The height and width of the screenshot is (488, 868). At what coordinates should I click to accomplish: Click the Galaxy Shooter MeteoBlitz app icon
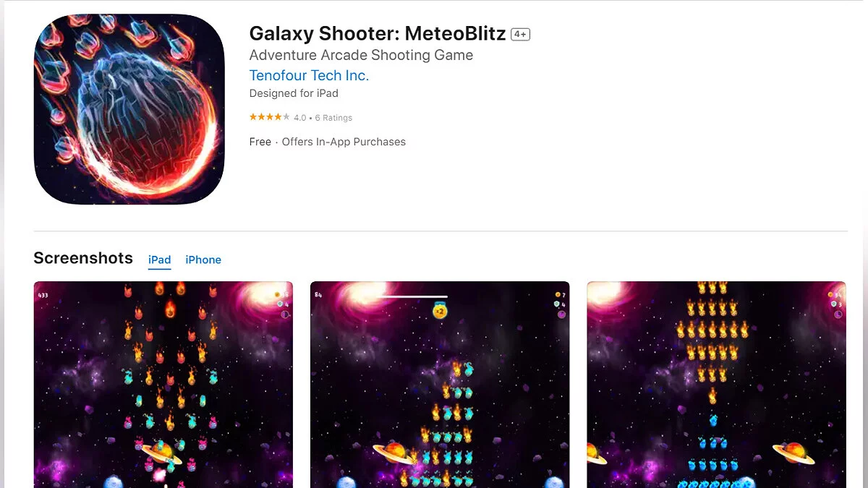click(129, 109)
